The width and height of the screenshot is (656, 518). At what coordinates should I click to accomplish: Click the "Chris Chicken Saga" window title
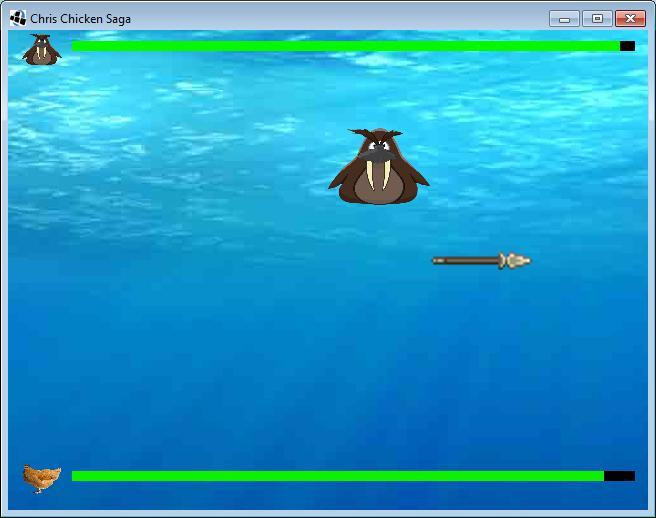(x=80, y=19)
